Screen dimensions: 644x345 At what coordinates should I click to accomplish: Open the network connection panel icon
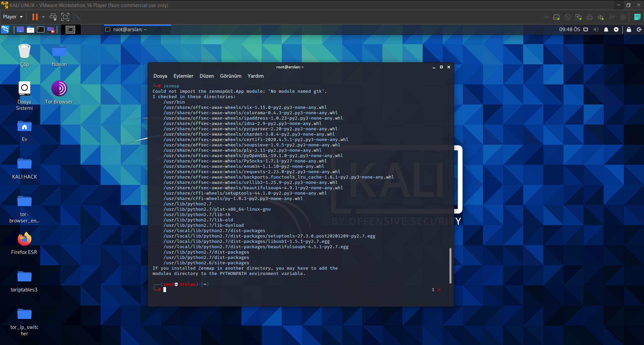pyautogui.click(x=586, y=29)
